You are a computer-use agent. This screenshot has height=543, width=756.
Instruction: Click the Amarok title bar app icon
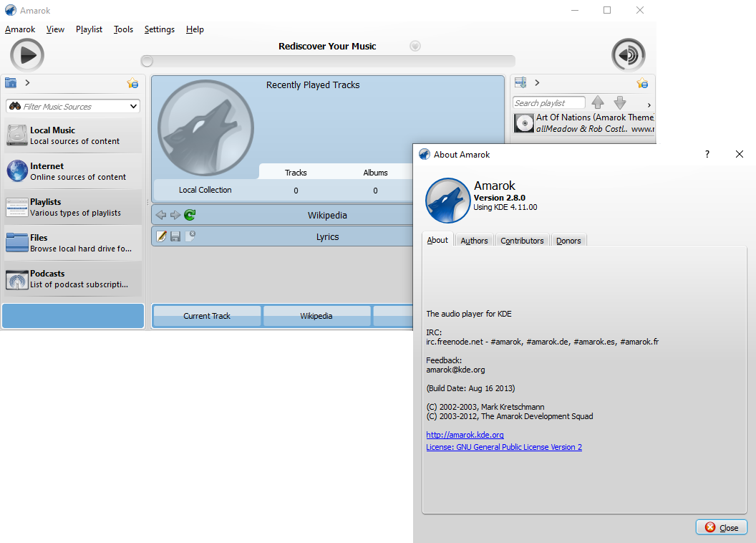tap(11, 10)
